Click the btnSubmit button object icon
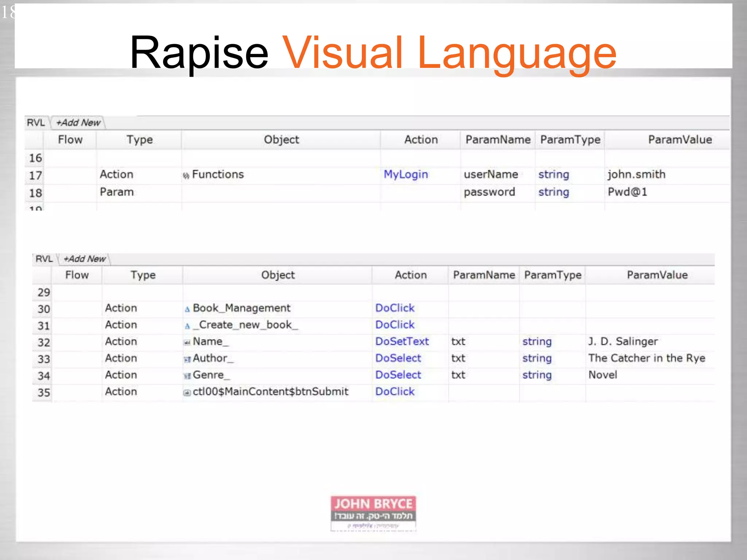 [x=187, y=393]
